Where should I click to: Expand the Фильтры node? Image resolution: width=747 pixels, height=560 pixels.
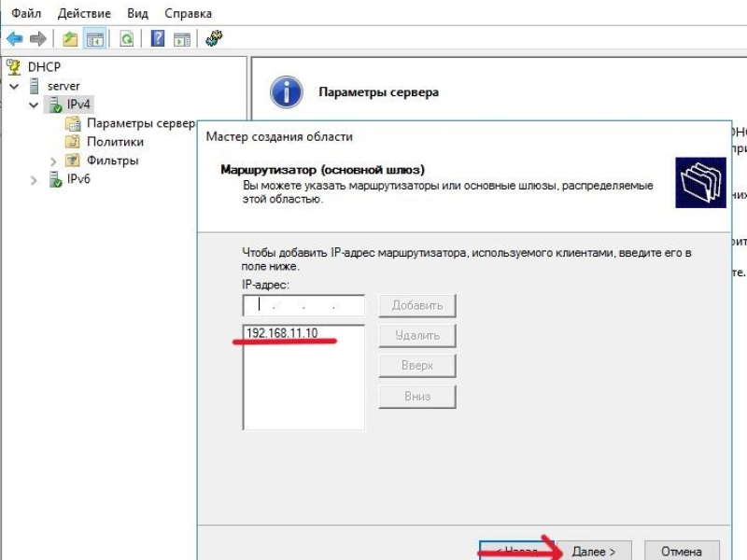coord(53,161)
